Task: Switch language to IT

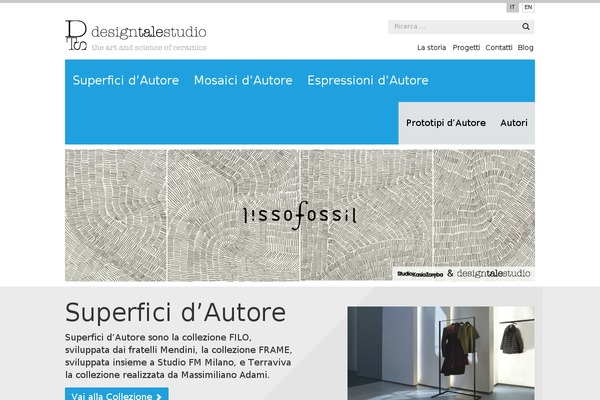Action: coord(512,7)
